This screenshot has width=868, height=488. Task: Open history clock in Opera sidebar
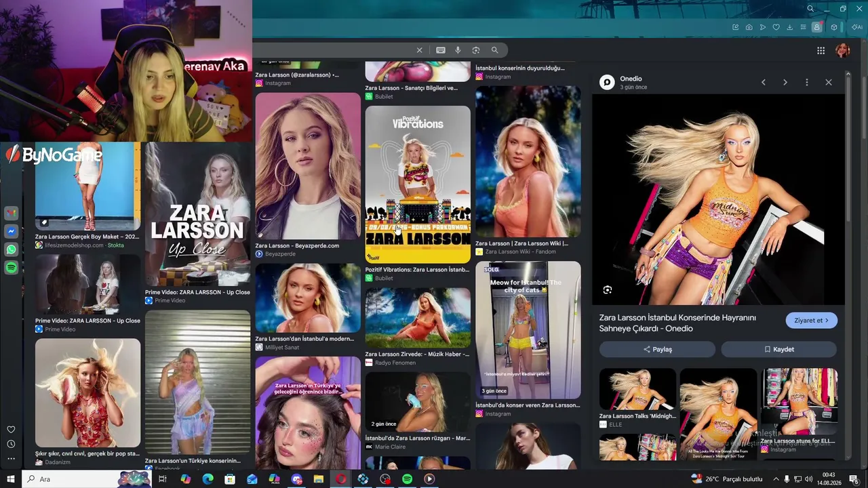tap(11, 444)
